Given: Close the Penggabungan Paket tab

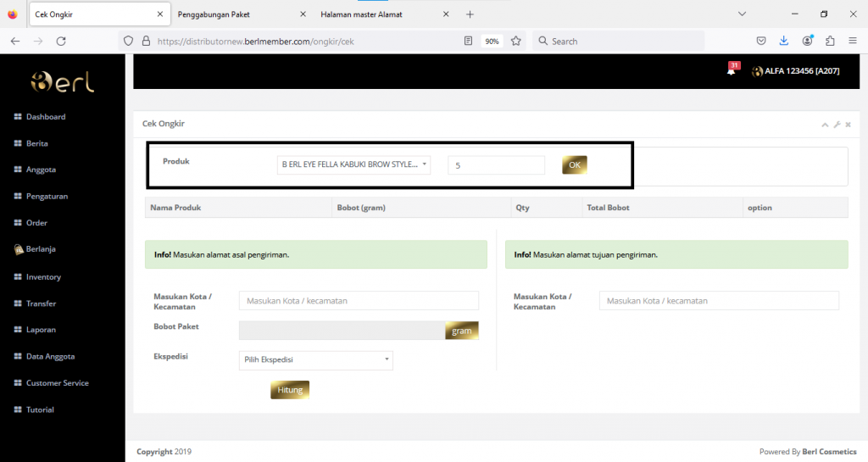Looking at the screenshot, I should click(303, 14).
